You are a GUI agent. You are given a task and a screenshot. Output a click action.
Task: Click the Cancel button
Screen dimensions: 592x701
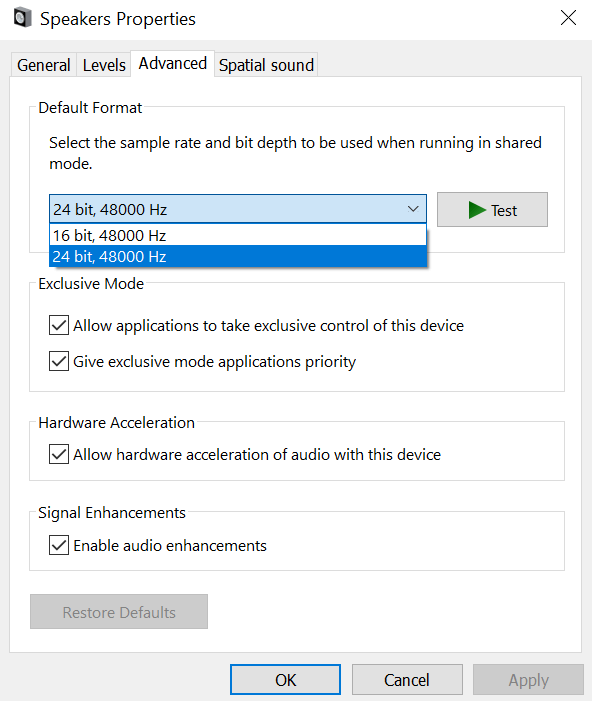pos(407,680)
